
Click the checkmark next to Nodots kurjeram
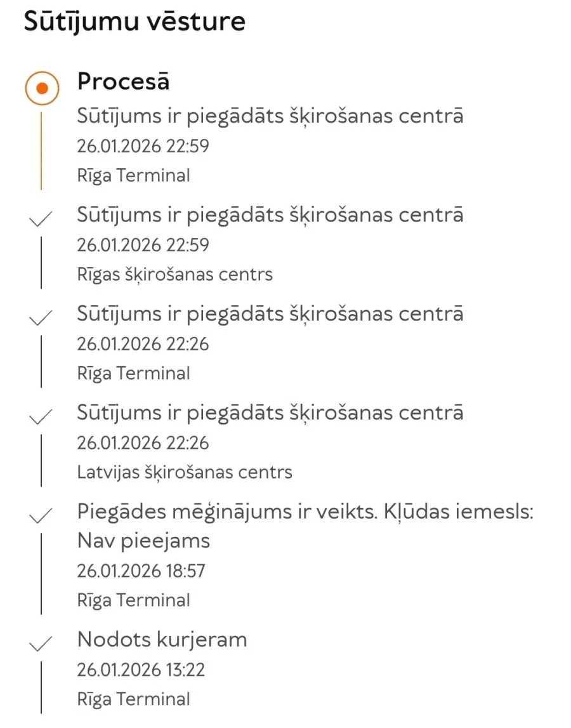tap(41, 643)
